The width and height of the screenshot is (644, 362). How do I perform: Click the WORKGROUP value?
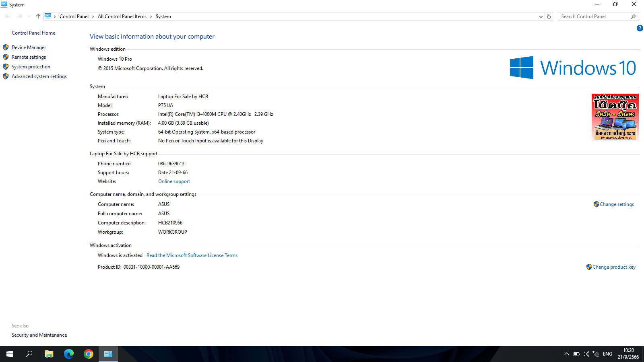172,232
